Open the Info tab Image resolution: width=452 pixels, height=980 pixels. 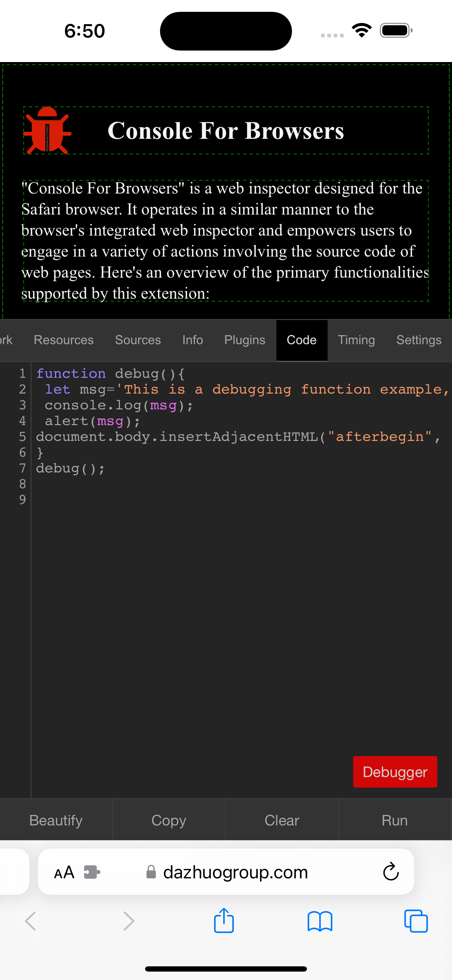(192, 340)
